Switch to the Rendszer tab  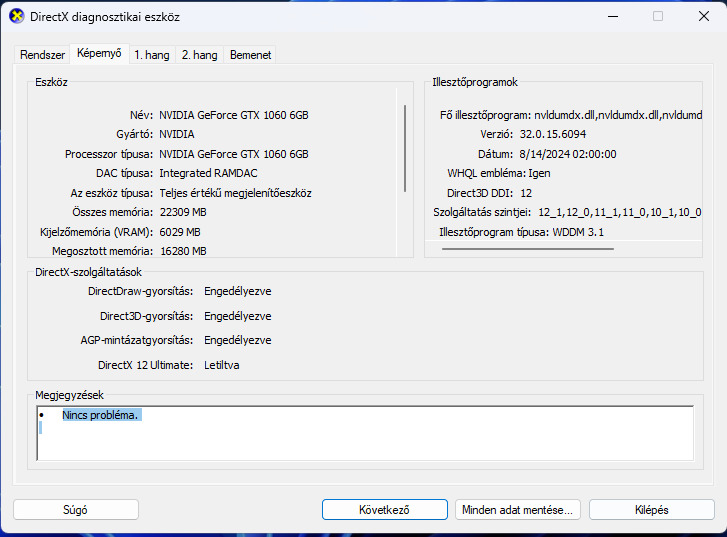click(42, 55)
